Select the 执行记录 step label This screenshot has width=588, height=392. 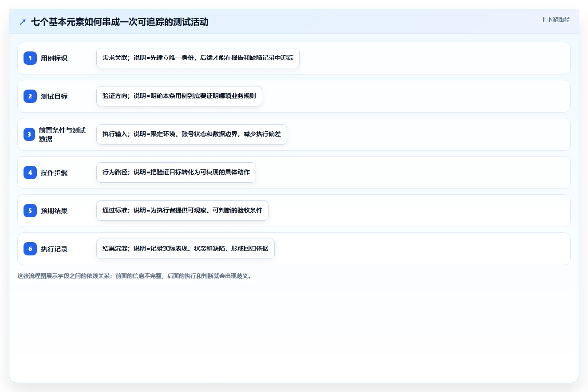click(54, 249)
